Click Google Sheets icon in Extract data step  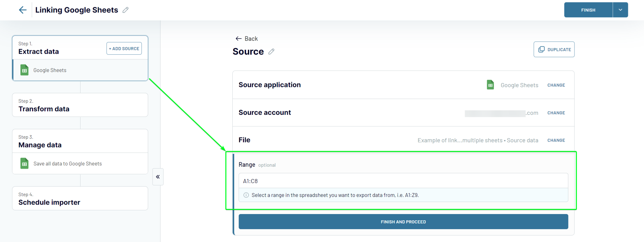25,70
